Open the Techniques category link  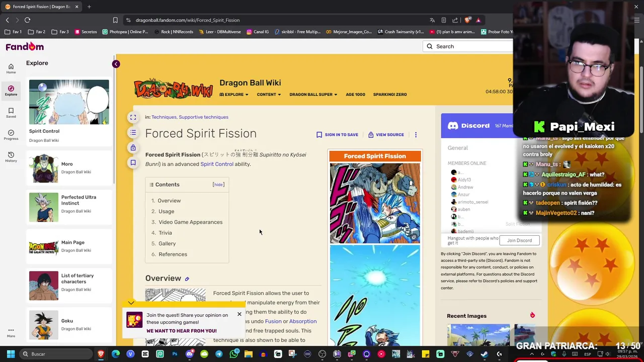click(x=164, y=117)
